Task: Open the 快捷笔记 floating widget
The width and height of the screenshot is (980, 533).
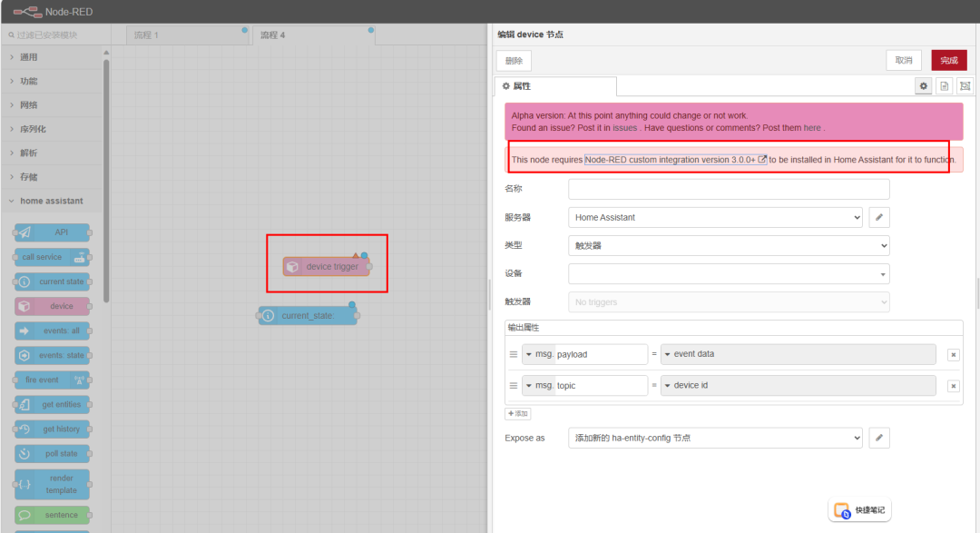Action: pos(860,510)
